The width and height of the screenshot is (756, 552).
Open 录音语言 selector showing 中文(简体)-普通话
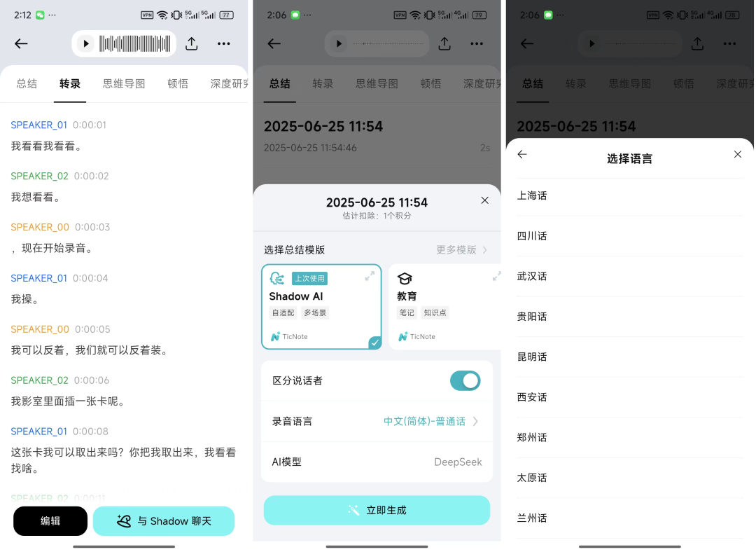coord(377,421)
